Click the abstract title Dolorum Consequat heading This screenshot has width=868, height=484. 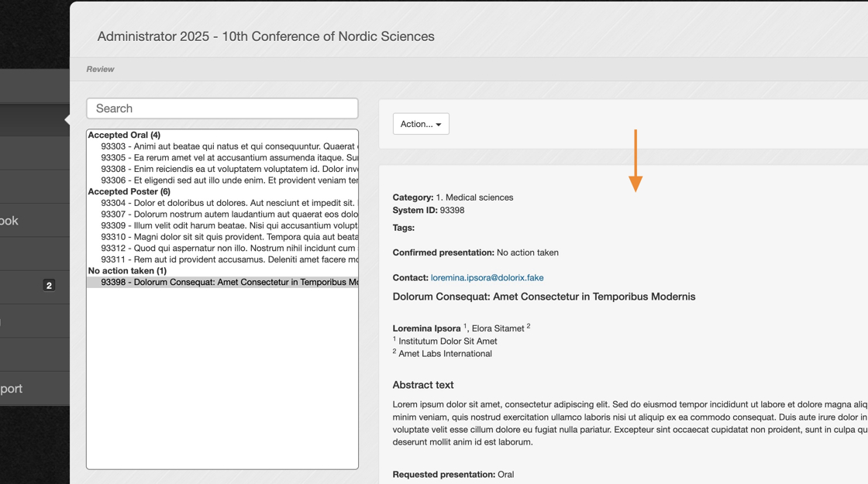tap(543, 297)
